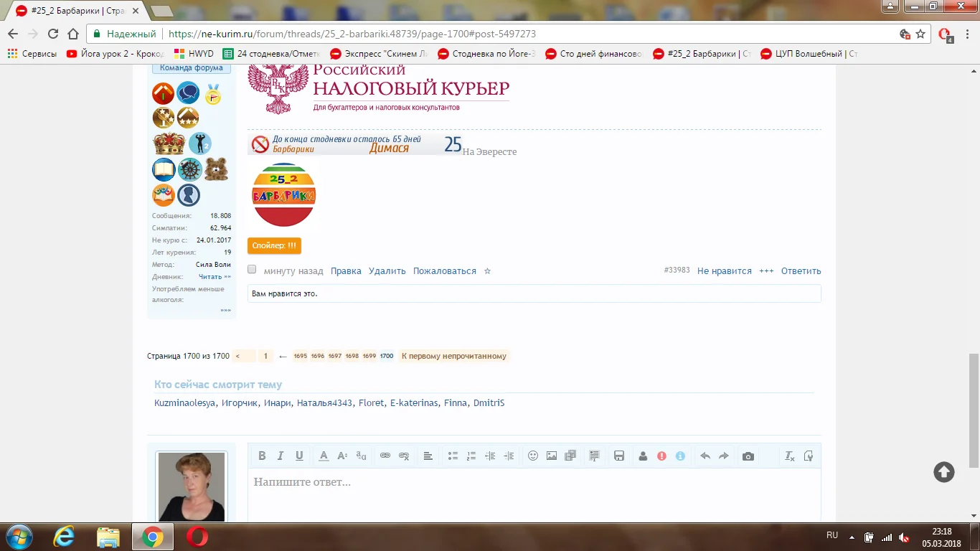Click the 'Команда форума' badge
The height and width of the screenshot is (551, 980).
[191, 68]
